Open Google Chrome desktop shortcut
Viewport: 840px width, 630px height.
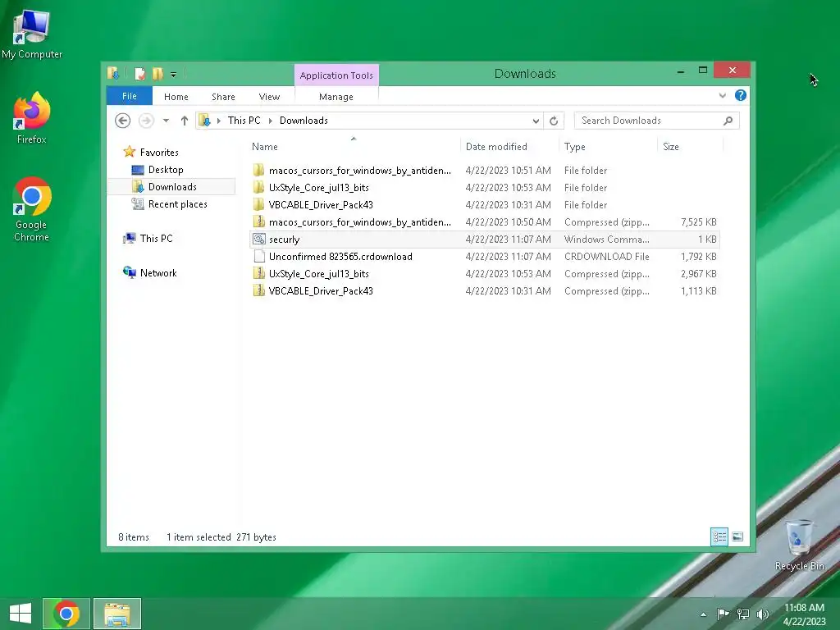click(x=32, y=209)
